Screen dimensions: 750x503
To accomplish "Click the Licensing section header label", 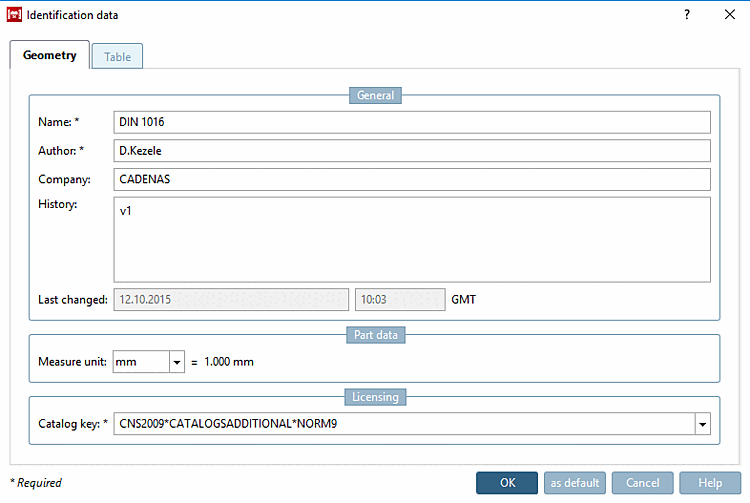I will (375, 397).
